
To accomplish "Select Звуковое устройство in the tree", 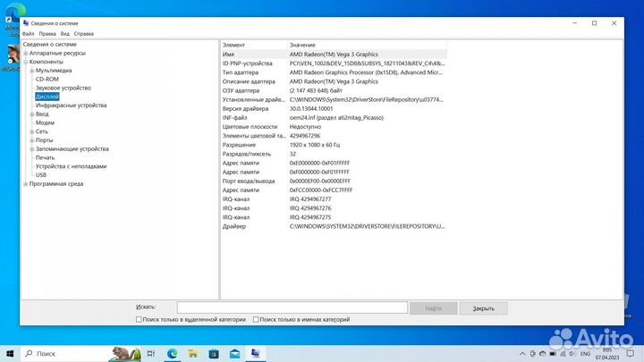I will pos(63,88).
